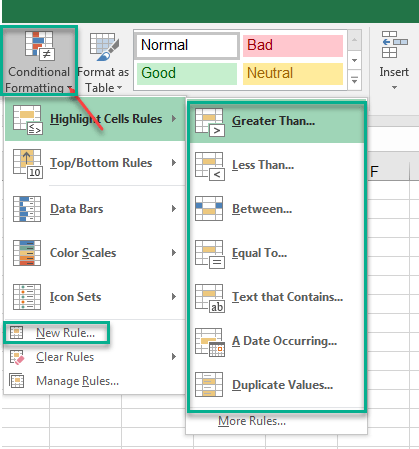
Task: Select the Less Than rule icon
Action: [x=210, y=166]
